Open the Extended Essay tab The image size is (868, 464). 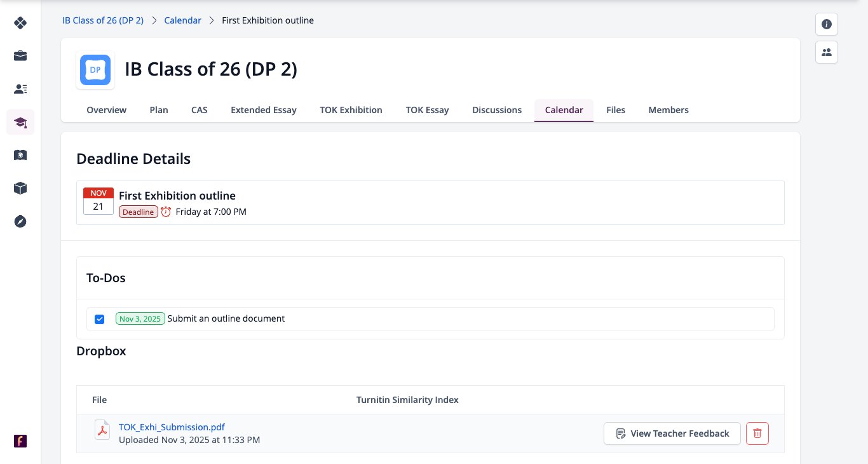click(264, 110)
